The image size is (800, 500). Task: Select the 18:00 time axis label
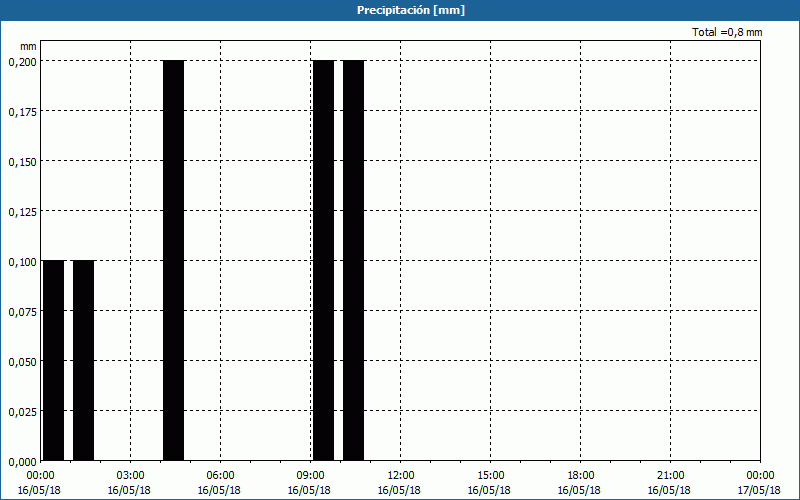(x=581, y=476)
